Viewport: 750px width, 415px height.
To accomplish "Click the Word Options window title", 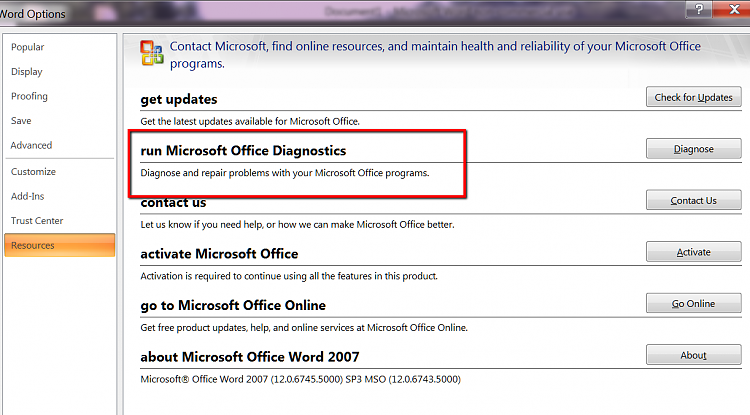I will pos(33,14).
